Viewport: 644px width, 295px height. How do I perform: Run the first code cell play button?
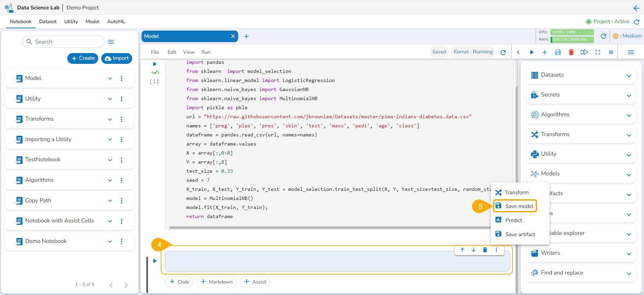(155, 64)
